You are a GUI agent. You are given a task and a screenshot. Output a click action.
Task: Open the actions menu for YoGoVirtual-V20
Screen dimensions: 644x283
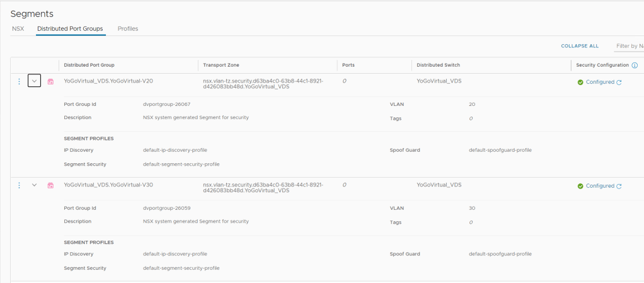click(19, 81)
